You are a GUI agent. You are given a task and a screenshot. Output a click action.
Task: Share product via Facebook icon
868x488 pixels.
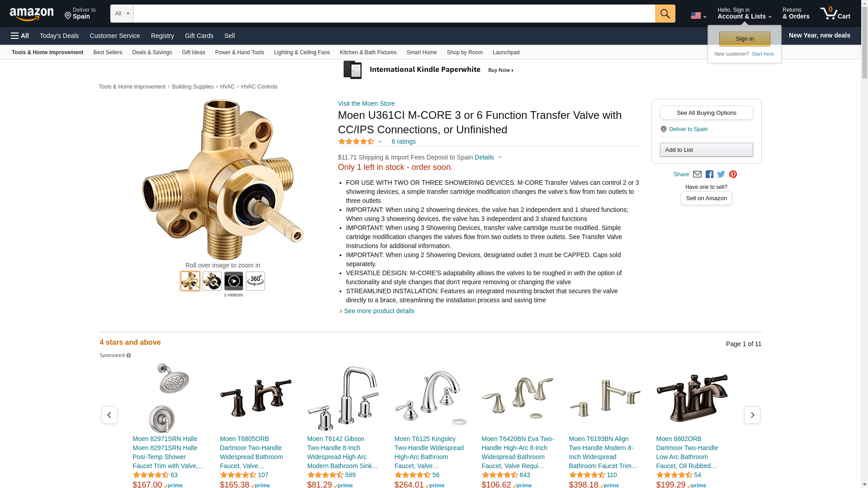click(x=709, y=174)
